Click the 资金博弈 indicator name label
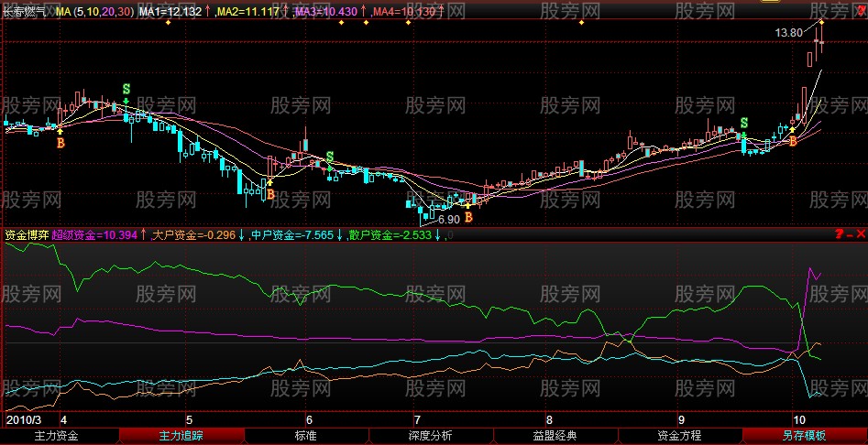 point(25,235)
